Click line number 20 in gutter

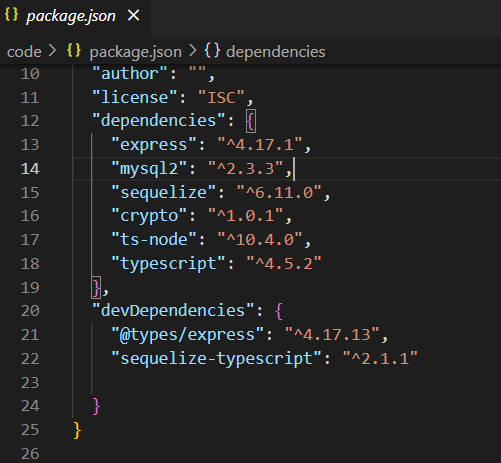[30, 311]
